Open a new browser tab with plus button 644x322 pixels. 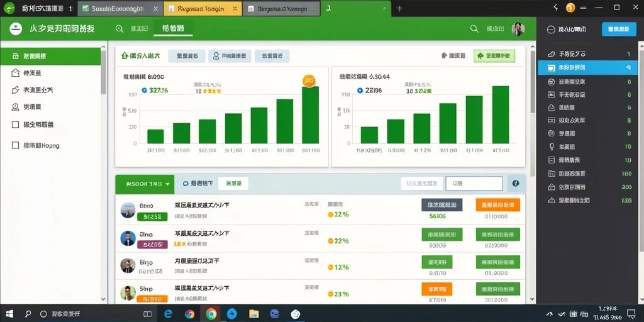(x=399, y=8)
